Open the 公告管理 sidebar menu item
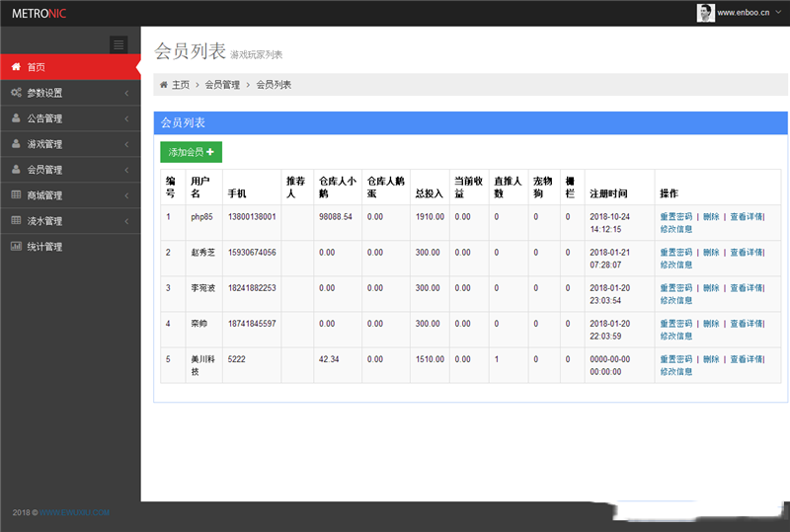 (x=70, y=118)
